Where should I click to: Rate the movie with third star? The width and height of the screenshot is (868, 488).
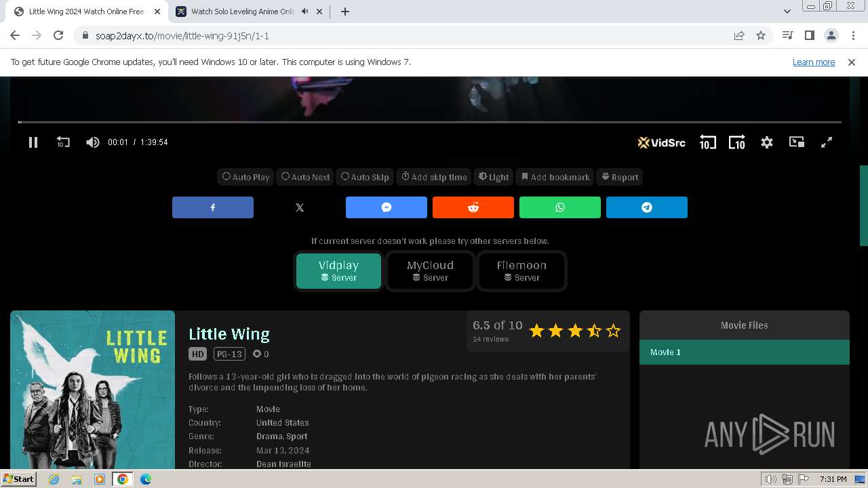coord(575,331)
